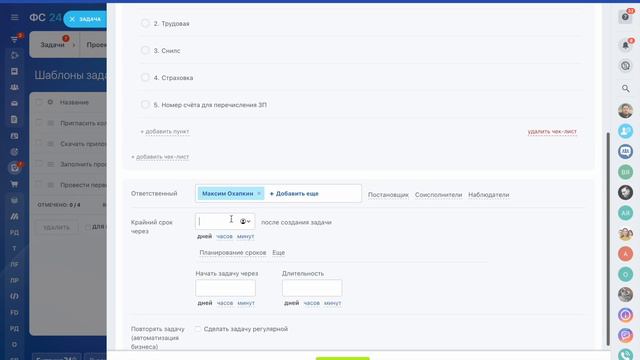Switch to Соисполнители tab

(438, 195)
